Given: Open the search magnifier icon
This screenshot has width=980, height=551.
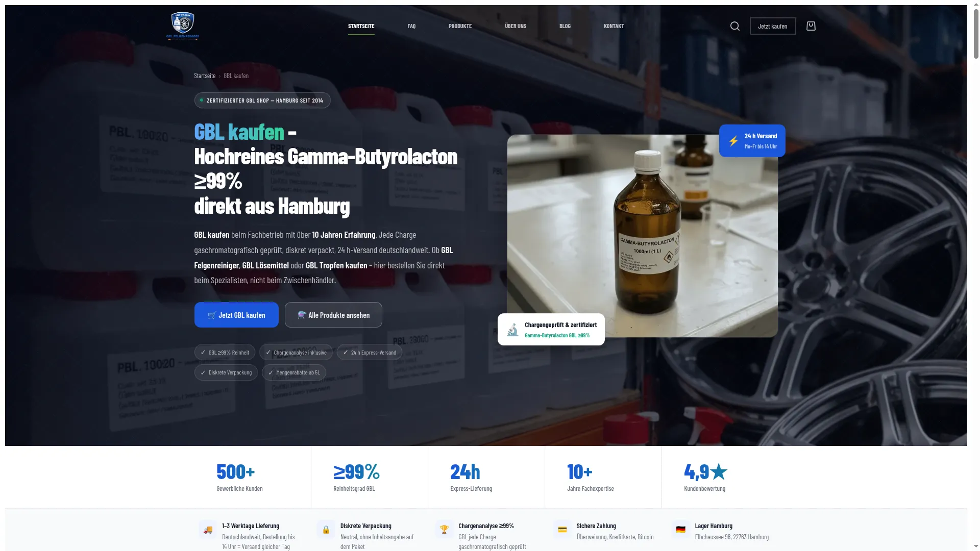Looking at the screenshot, I should pos(735,26).
